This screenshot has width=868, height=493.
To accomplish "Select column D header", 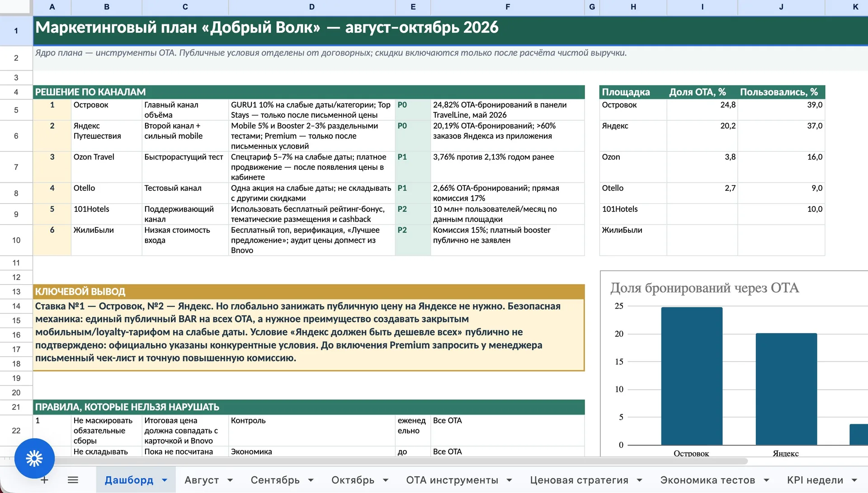I will point(312,7).
